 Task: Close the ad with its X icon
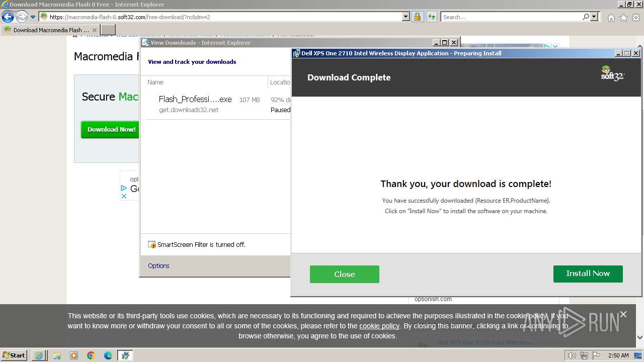point(124,196)
